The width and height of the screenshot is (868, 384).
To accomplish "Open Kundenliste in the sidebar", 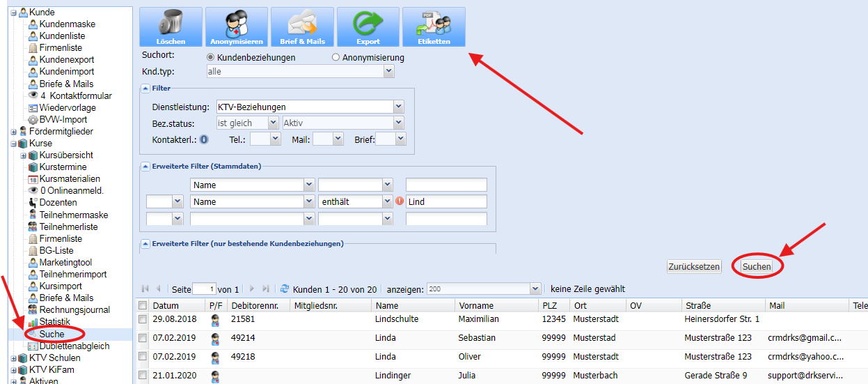I will [x=67, y=36].
